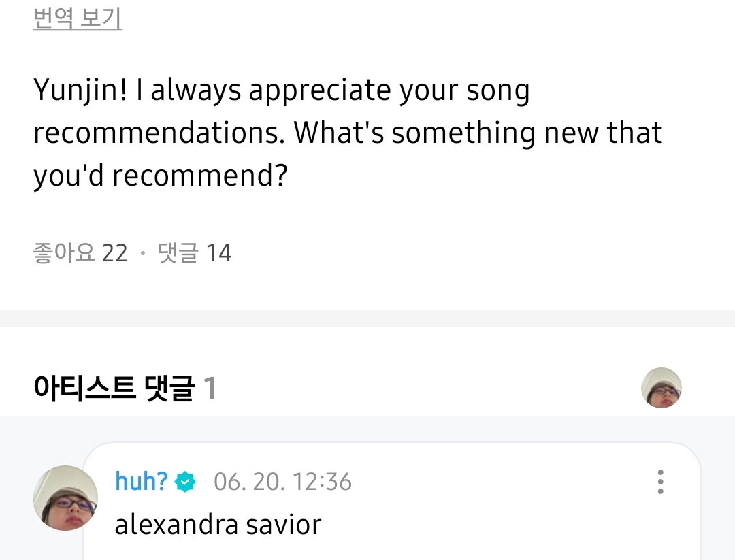Open huh?'s profile picture

[65, 497]
